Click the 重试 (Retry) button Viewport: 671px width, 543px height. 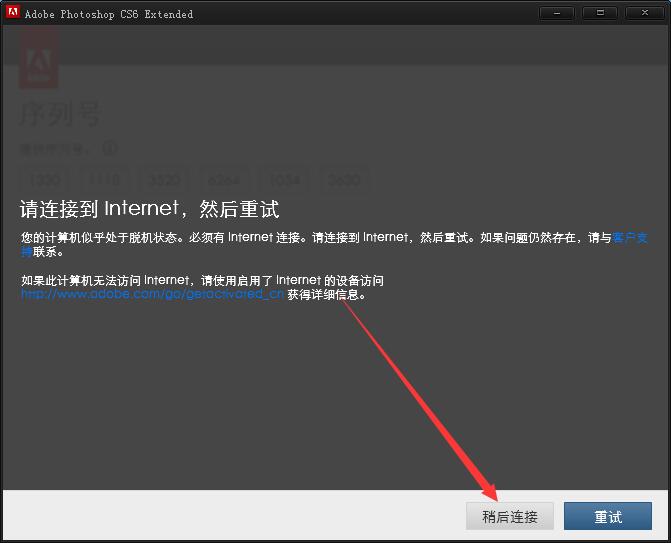[608, 516]
